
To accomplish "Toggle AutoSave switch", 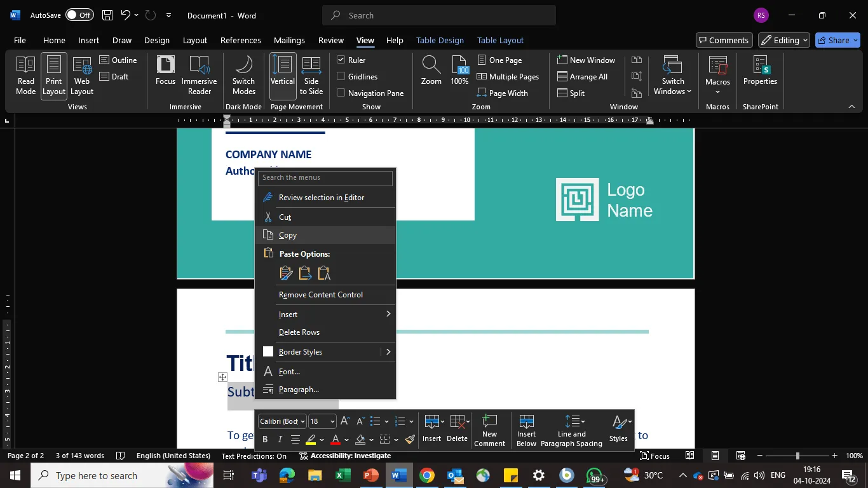I will click(79, 15).
